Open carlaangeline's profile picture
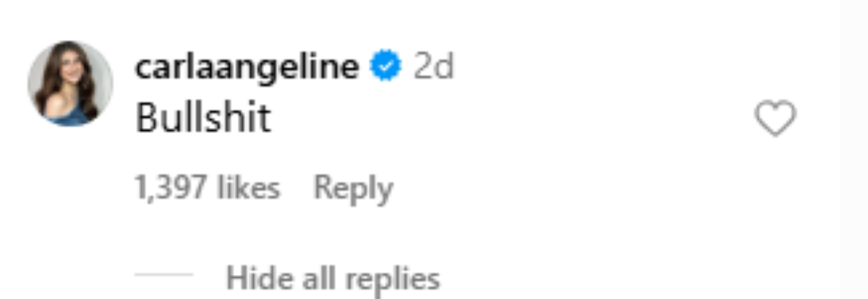The image size is (868, 299). pos(70,84)
